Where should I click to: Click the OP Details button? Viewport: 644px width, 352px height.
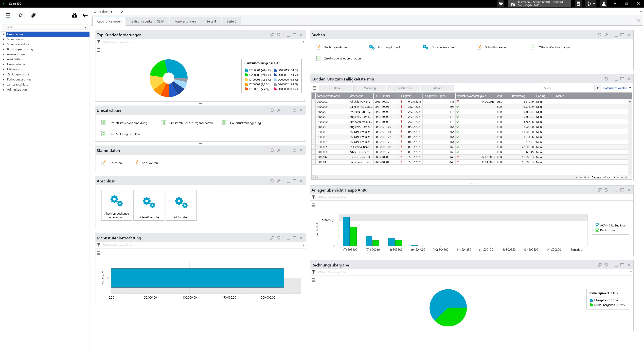pyautogui.click(x=336, y=88)
